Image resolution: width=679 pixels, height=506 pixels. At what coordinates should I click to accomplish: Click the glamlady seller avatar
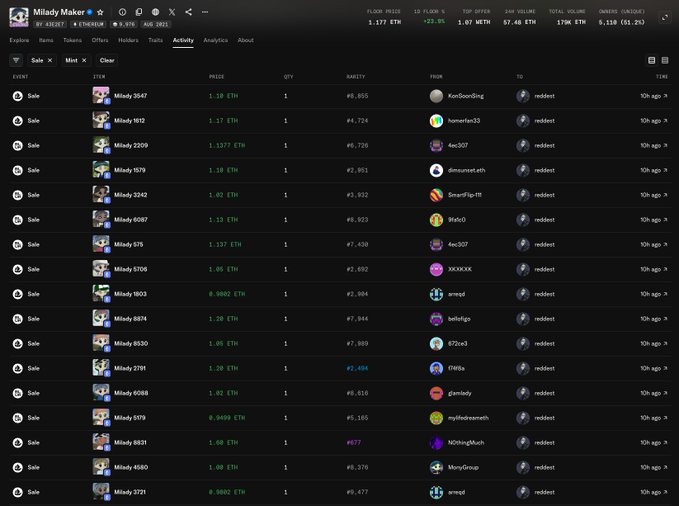pos(436,393)
